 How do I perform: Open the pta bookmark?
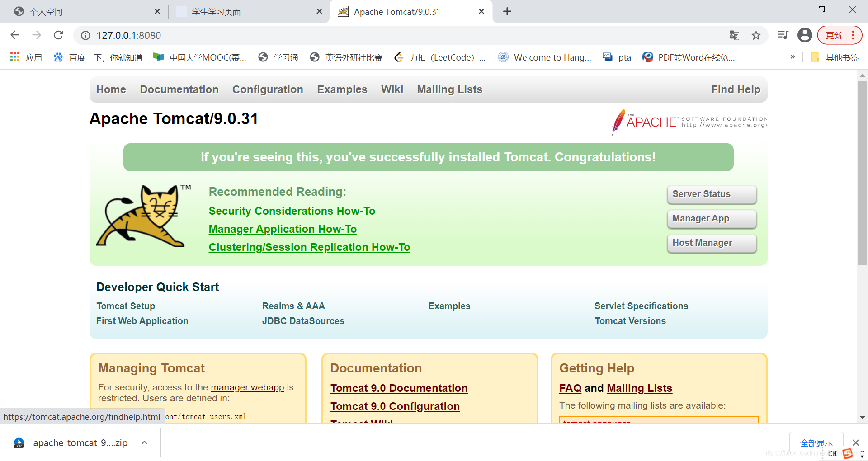coord(617,57)
